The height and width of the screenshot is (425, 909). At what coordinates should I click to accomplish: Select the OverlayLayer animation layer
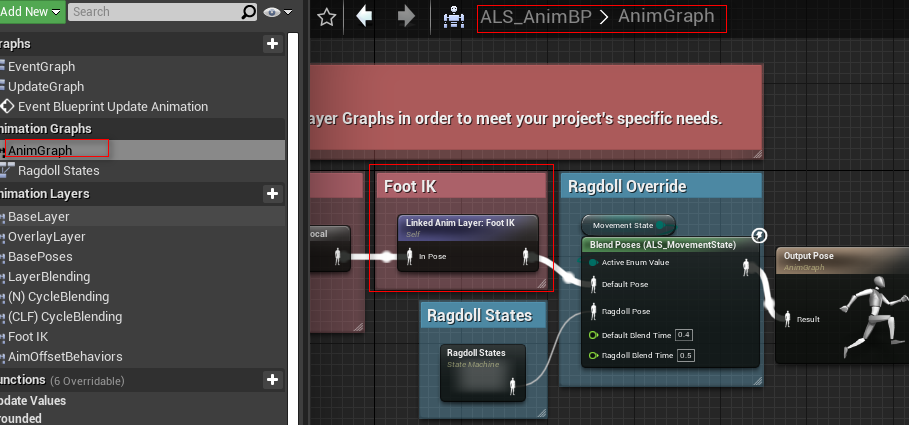47,237
